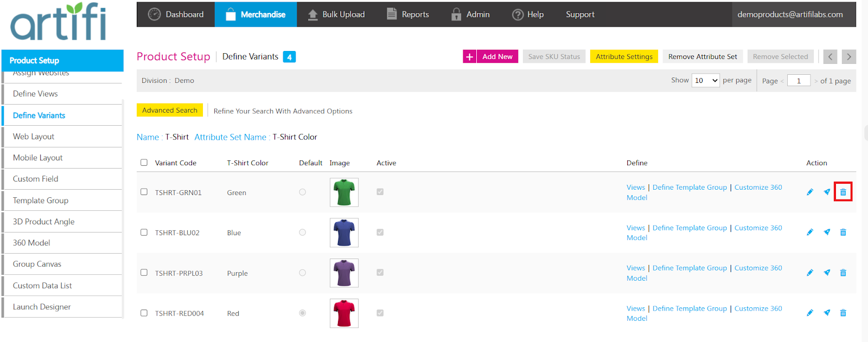Select the TSHRT-GRN01 row checkbox

pos(144,192)
